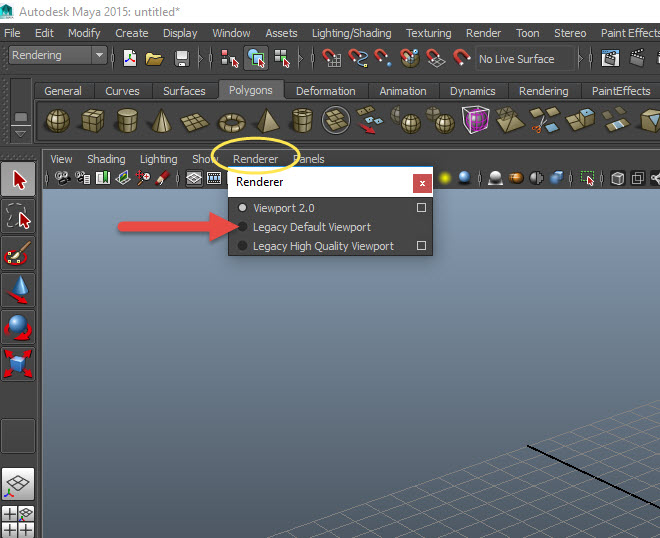Close the Renderer tear-off menu
Screen dimensions: 660x538
pyautogui.click(x=422, y=183)
